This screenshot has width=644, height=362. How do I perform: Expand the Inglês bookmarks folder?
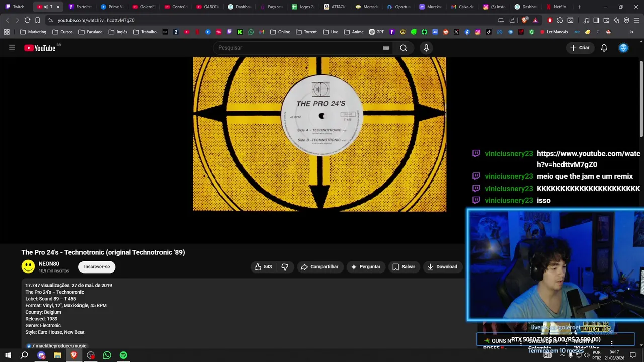pos(118,32)
